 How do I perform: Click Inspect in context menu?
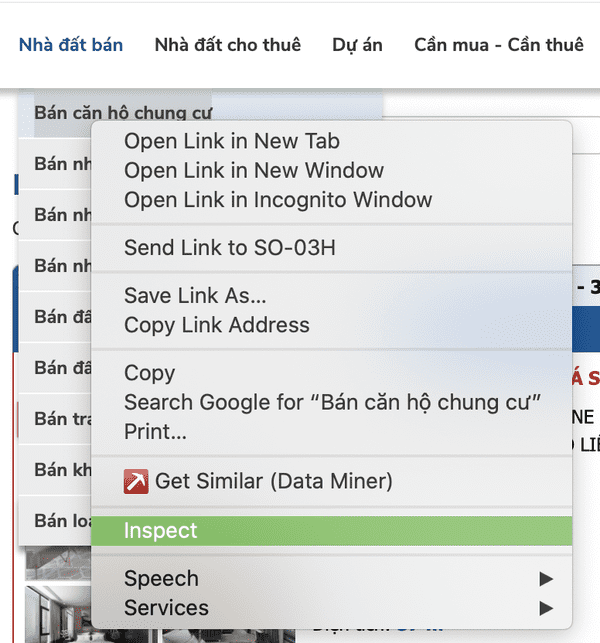tap(161, 531)
